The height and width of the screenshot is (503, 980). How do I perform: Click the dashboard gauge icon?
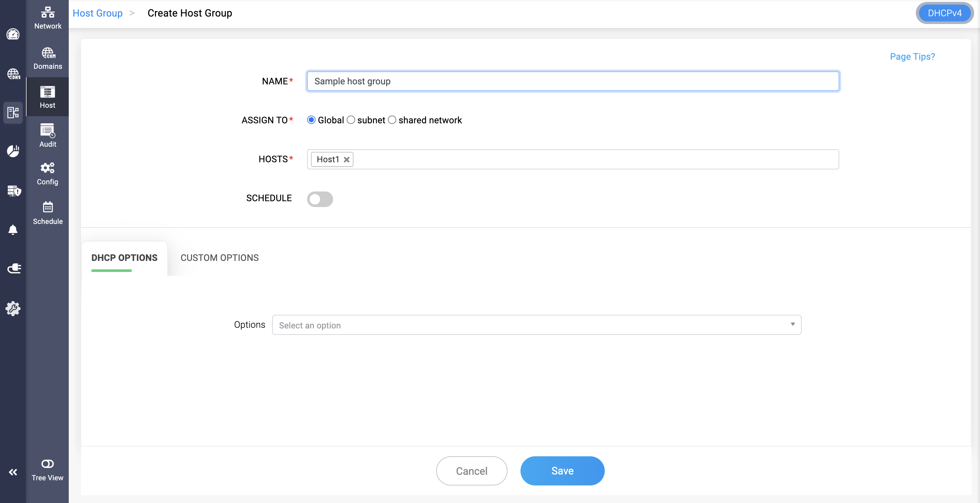13,34
